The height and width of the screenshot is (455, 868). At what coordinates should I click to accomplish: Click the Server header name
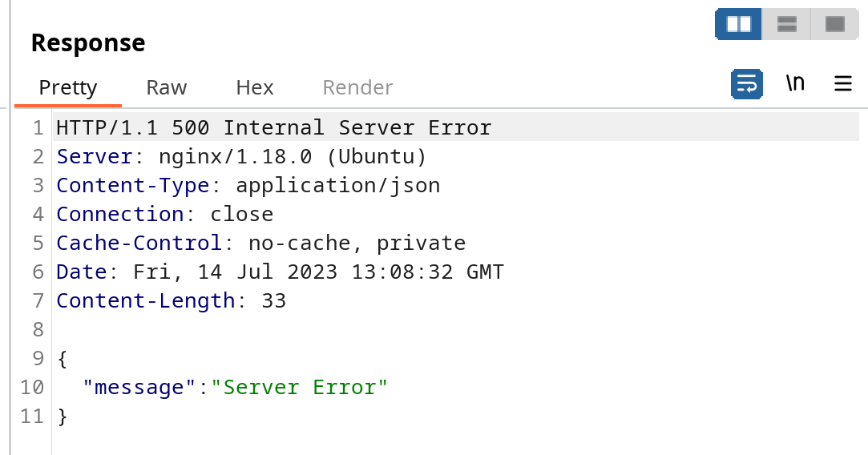click(x=95, y=157)
